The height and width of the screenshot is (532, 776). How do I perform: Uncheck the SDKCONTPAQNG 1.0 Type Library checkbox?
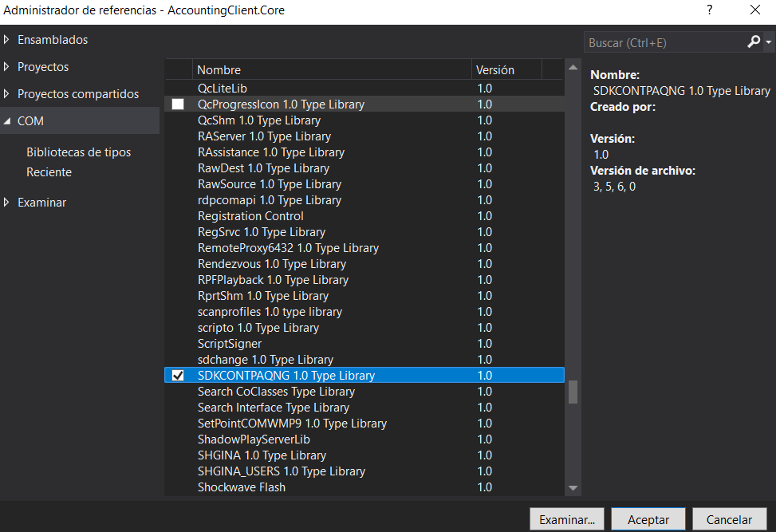click(178, 375)
